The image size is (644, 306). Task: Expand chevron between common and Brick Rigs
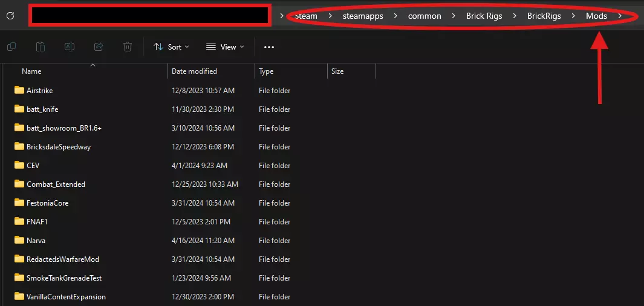pyautogui.click(x=454, y=16)
